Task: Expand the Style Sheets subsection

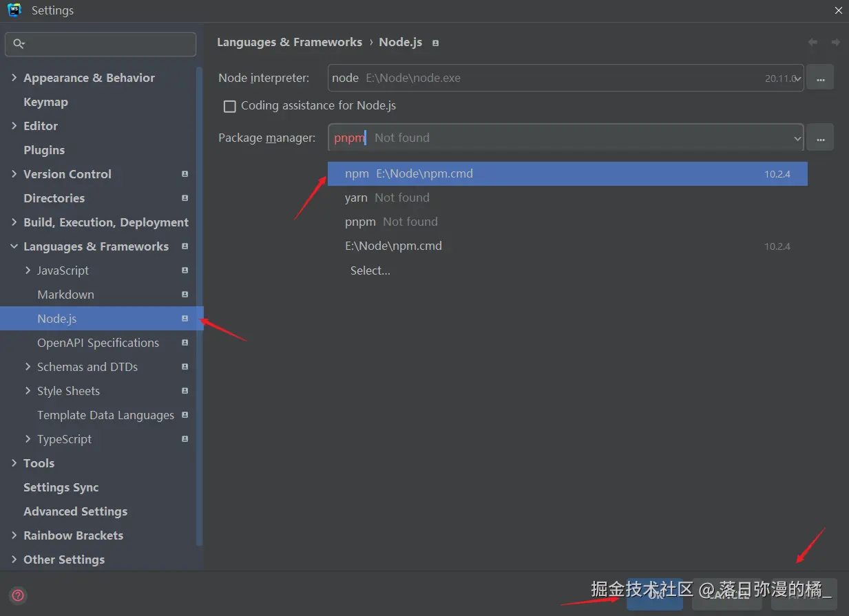Action: click(x=28, y=391)
